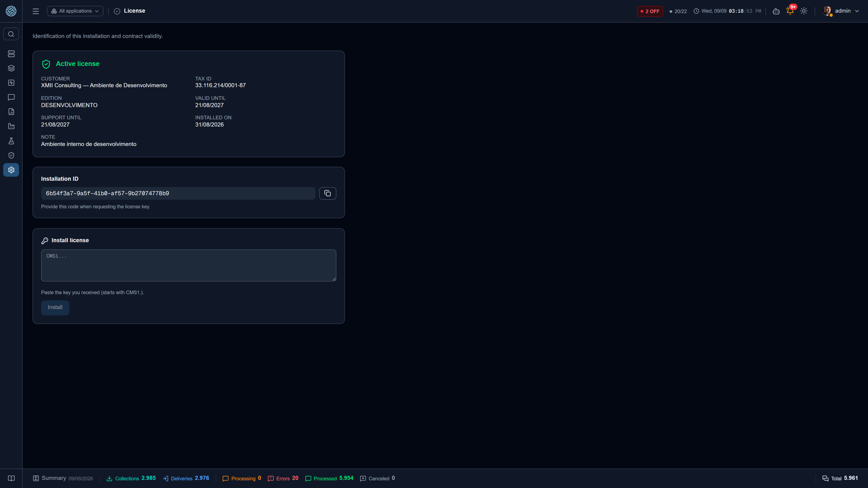Click the app logo icon
The width and height of the screenshot is (868, 488).
[11, 11]
